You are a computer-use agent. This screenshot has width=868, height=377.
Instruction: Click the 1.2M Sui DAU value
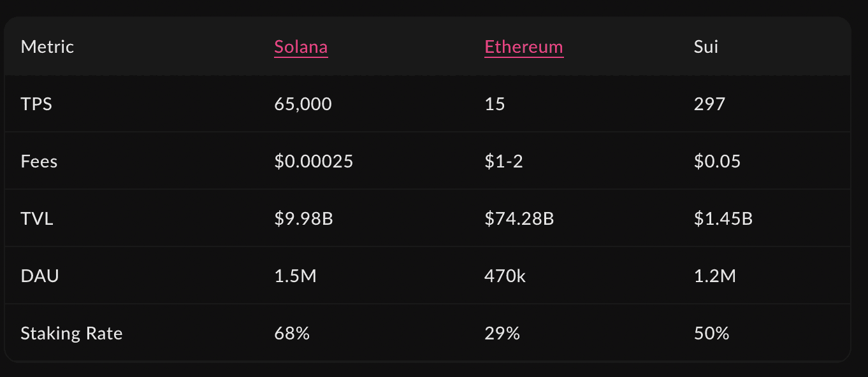(714, 276)
